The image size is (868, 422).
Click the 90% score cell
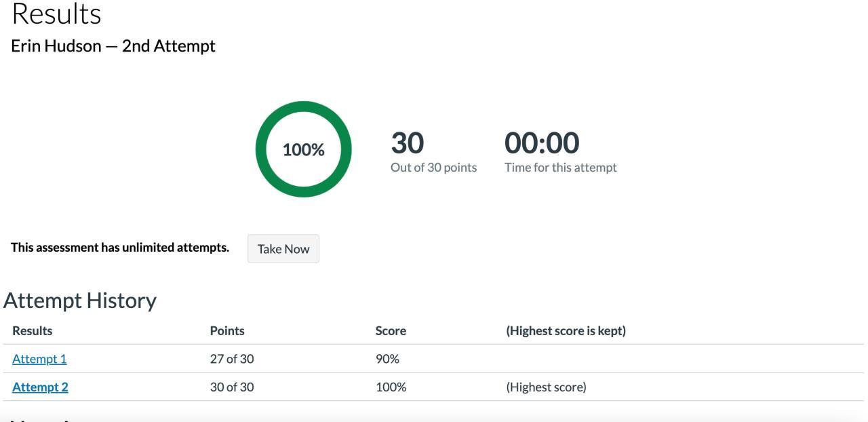click(x=387, y=359)
